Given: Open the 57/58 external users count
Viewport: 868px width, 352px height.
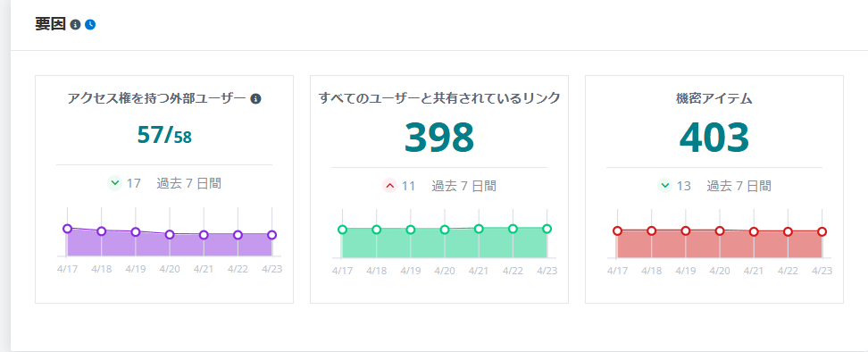Looking at the screenshot, I should pyautogui.click(x=164, y=135).
